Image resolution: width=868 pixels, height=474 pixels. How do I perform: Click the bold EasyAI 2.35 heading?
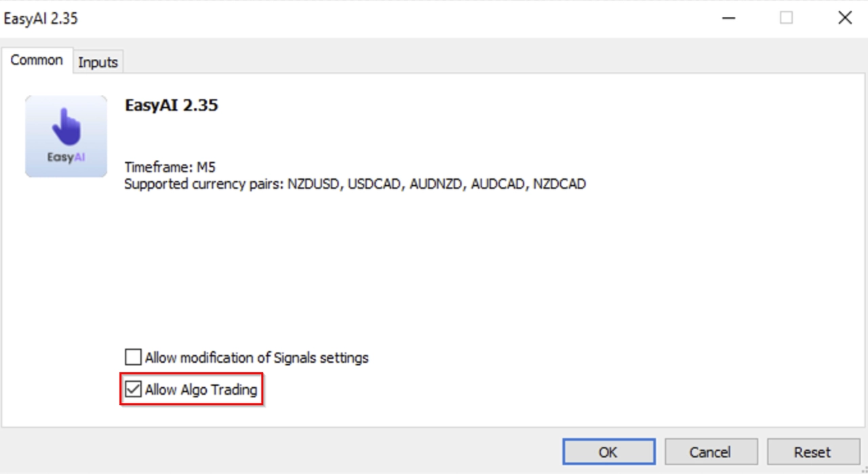172,106
